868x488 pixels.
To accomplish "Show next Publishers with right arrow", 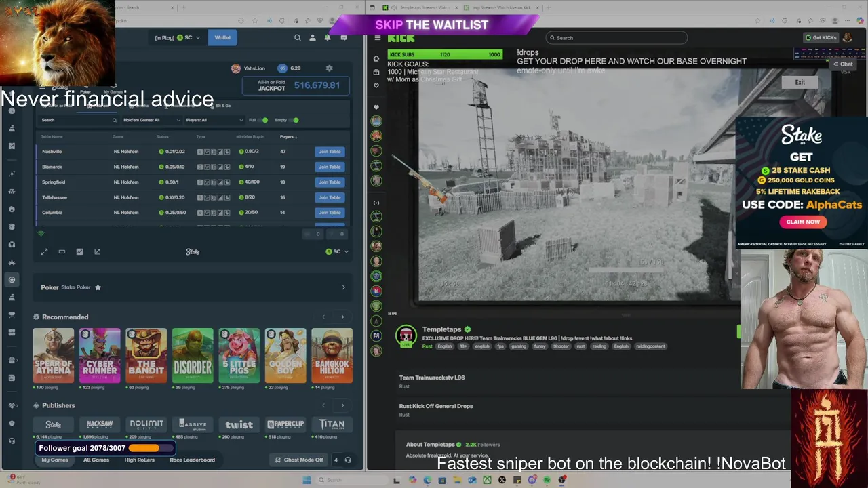I will tap(342, 405).
